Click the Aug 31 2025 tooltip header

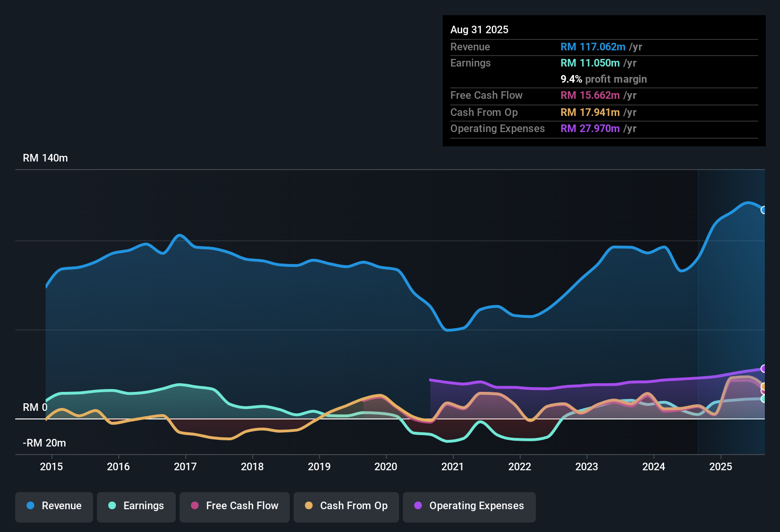tap(479, 29)
